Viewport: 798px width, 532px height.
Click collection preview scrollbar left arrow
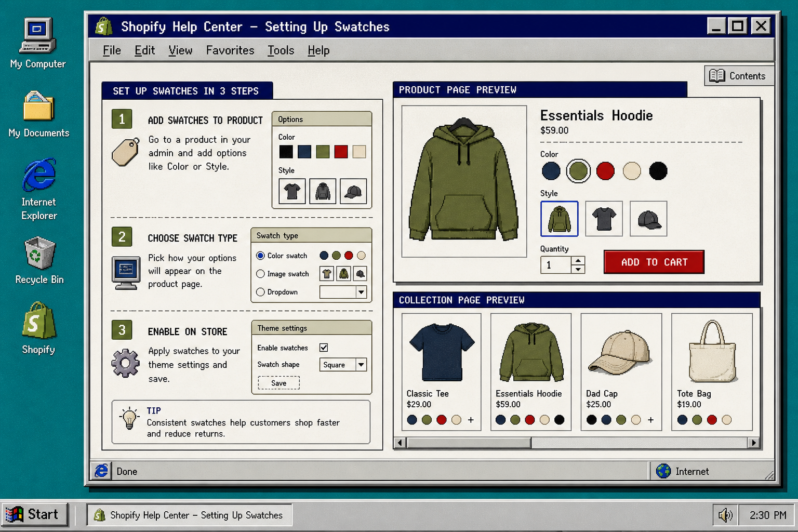[x=400, y=443]
